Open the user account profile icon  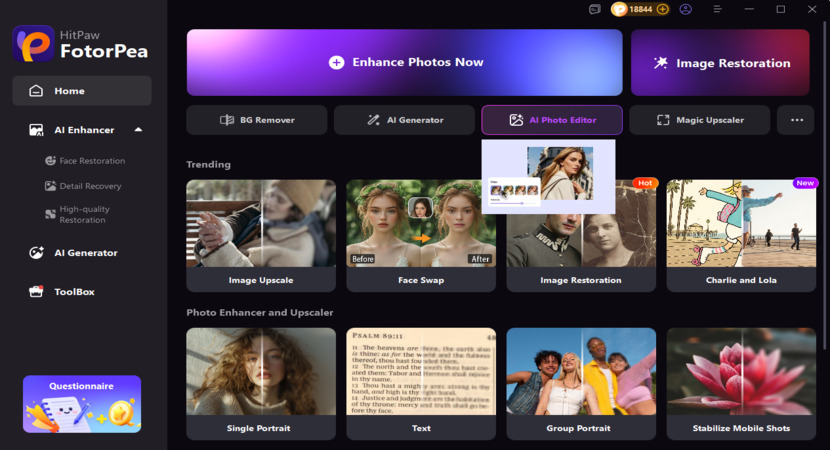[685, 9]
